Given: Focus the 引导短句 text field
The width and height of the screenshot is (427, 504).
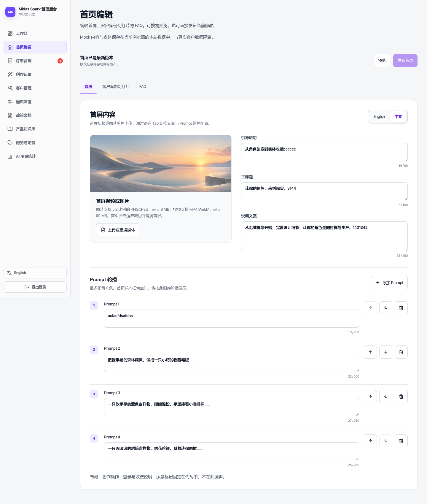Looking at the screenshot, I should [x=324, y=152].
